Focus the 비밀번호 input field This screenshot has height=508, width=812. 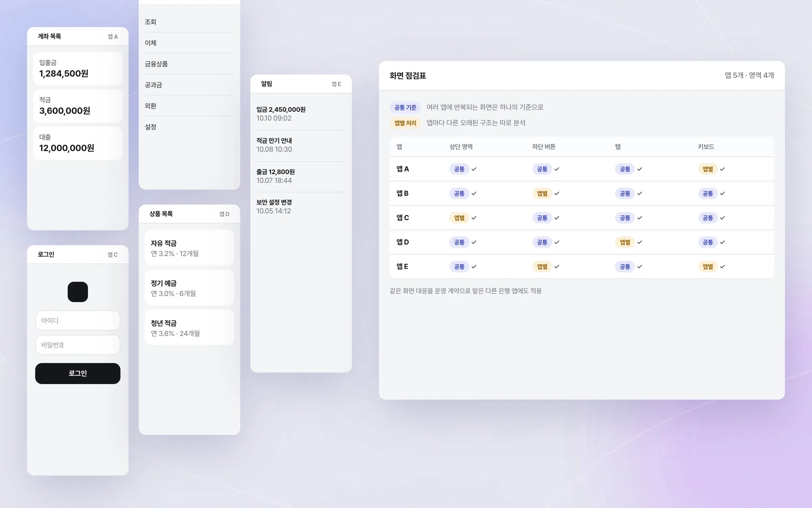pyautogui.click(x=78, y=345)
